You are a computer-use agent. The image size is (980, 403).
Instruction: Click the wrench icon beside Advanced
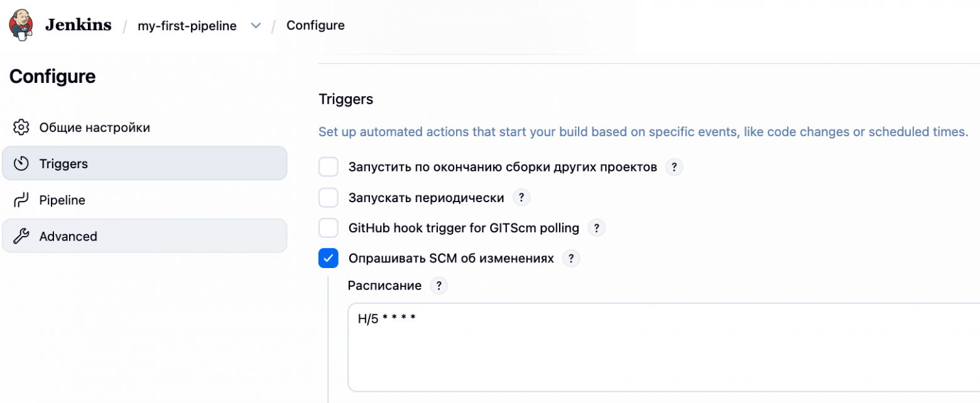coord(21,237)
